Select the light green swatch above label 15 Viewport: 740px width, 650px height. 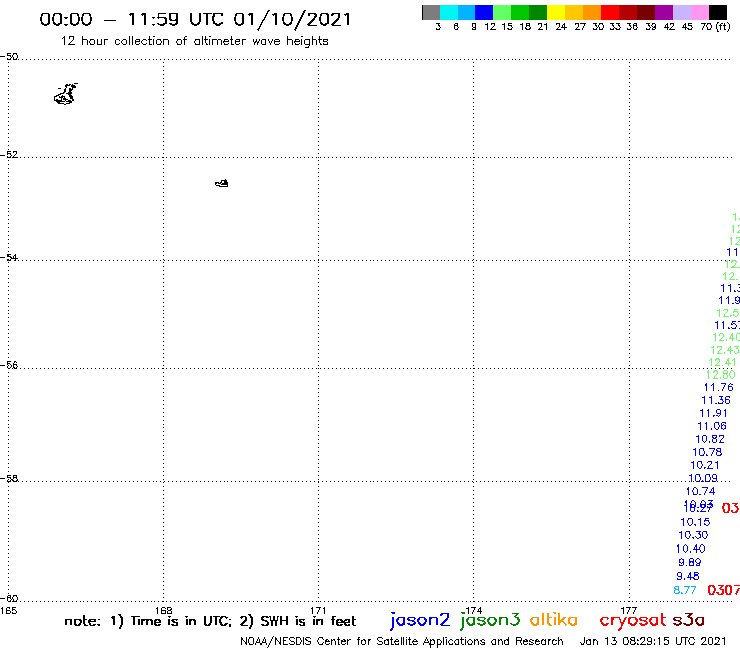click(x=502, y=12)
